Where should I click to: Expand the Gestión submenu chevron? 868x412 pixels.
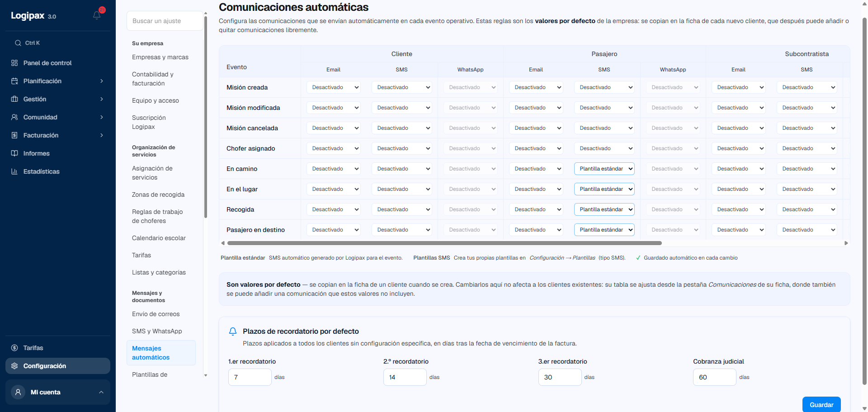(102, 99)
